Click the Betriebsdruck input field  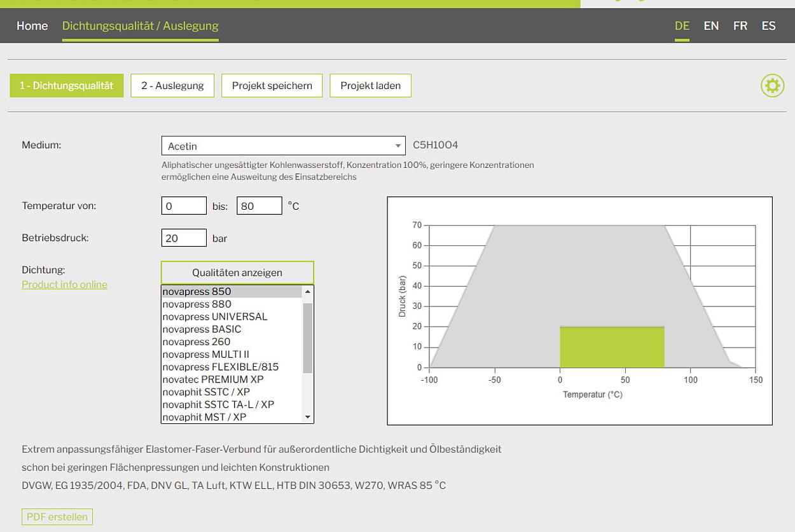click(x=184, y=238)
